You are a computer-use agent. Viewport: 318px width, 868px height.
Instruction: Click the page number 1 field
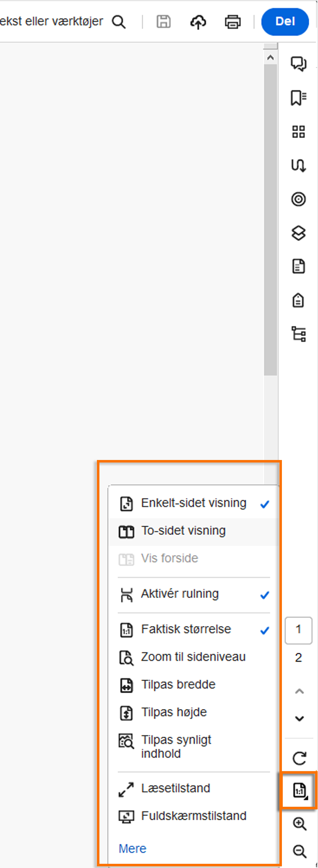click(x=298, y=629)
